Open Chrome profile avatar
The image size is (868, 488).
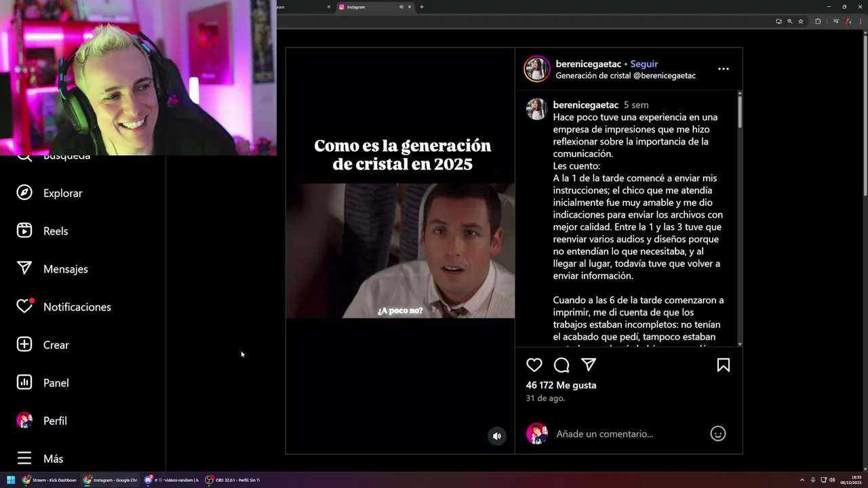(x=848, y=22)
